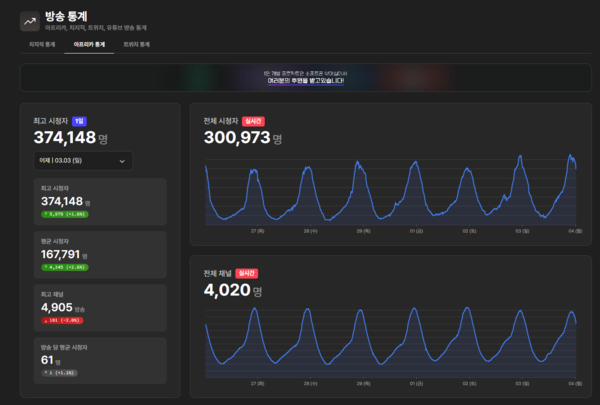Click the chevron arrow in date selector
The height and width of the screenshot is (405, 600).
tap(123, 160)
